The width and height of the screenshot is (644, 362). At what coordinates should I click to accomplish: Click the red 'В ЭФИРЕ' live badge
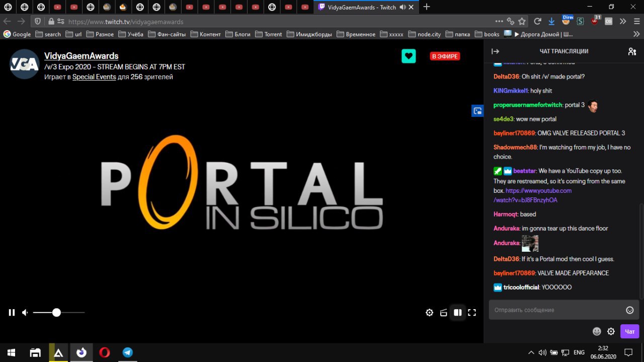tap(445, 56)
